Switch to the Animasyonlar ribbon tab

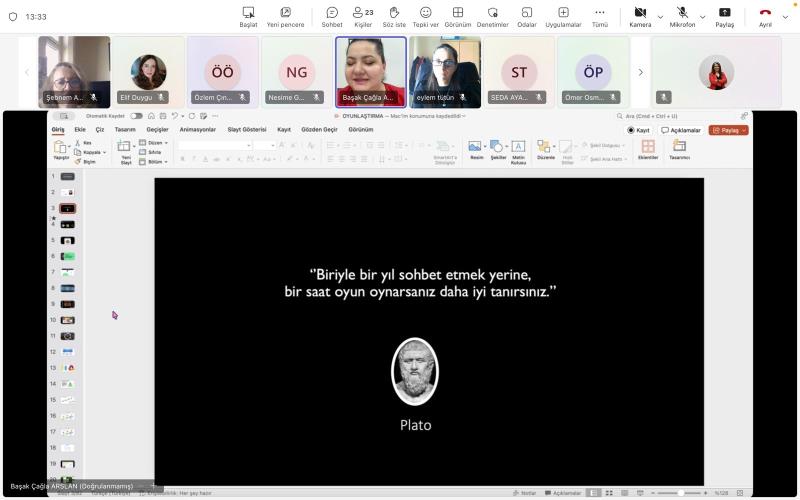click(x=197, y=130)
